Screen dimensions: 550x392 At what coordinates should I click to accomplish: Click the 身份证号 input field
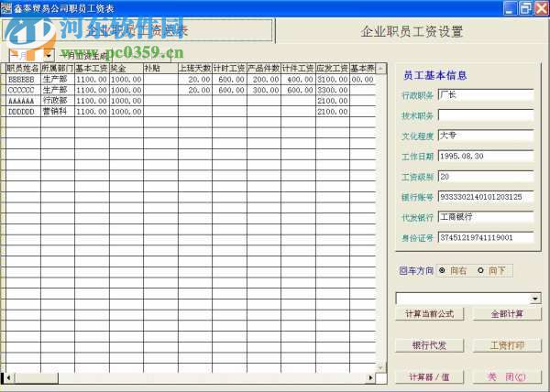486,237
